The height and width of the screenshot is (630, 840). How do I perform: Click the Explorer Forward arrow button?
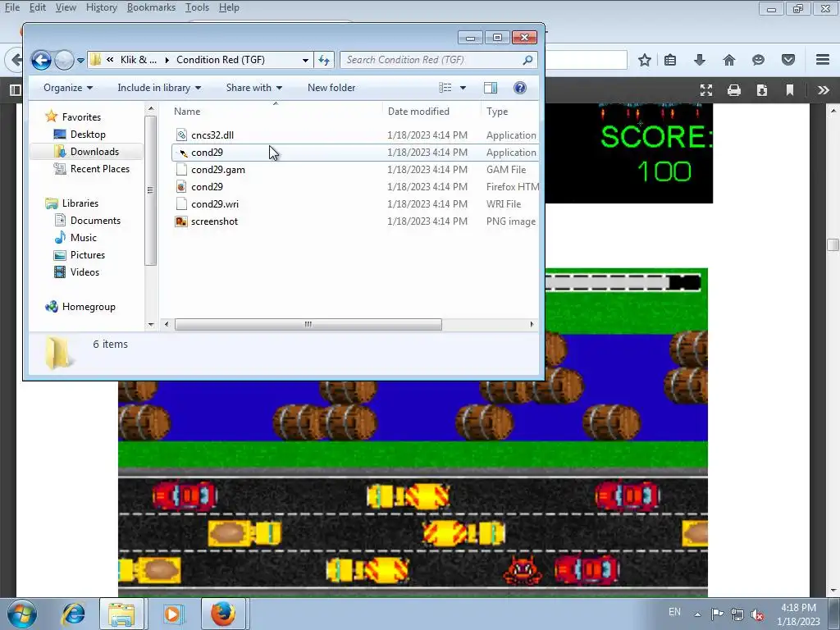(64, 60)
